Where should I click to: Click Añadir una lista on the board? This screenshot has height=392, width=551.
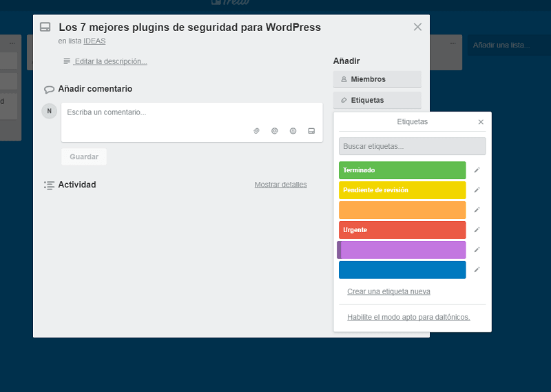click(x=501, y=45)
